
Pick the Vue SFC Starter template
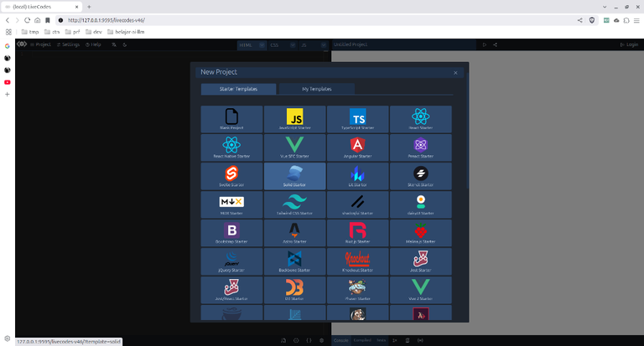click(294, 147)
